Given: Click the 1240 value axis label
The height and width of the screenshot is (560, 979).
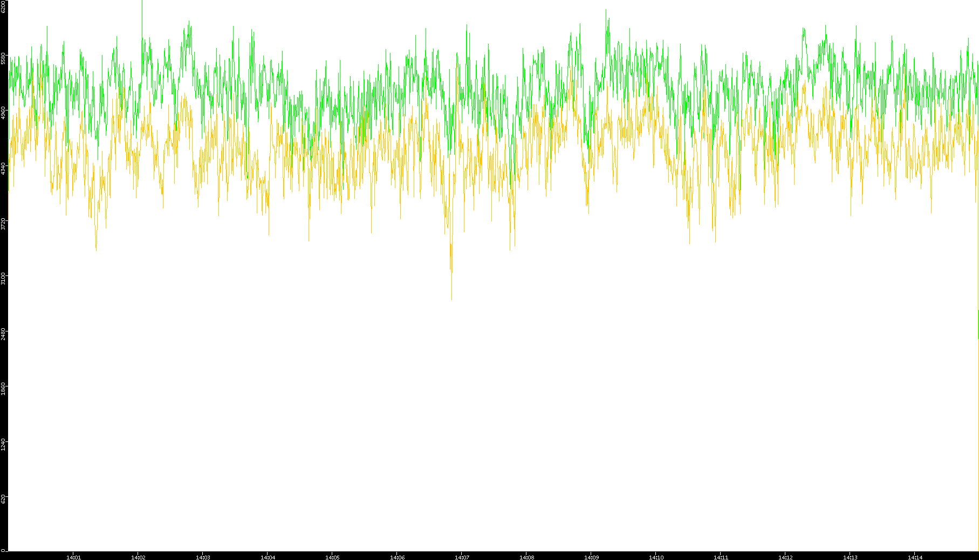Looking at the screenshot, I should click(x=4, y=444).
